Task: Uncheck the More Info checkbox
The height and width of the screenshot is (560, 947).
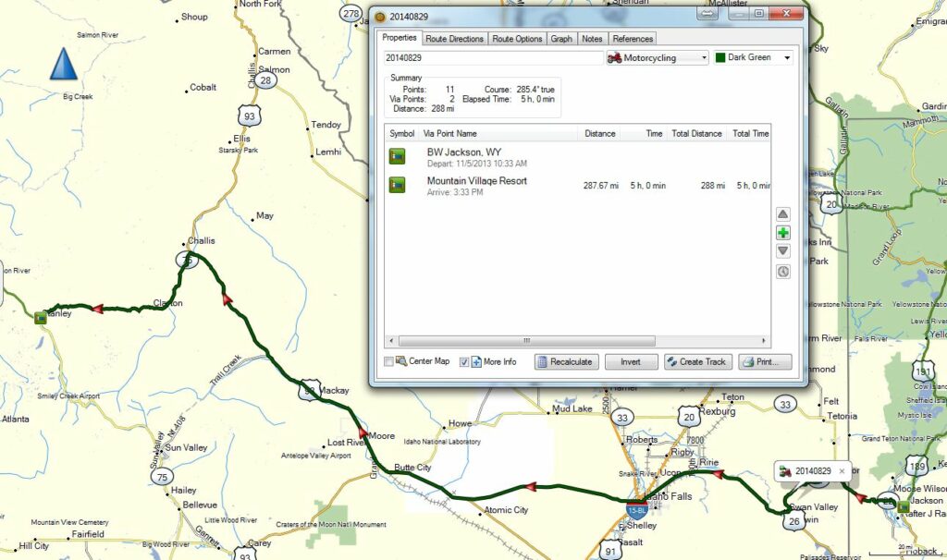Action: [x=465, y=361]
